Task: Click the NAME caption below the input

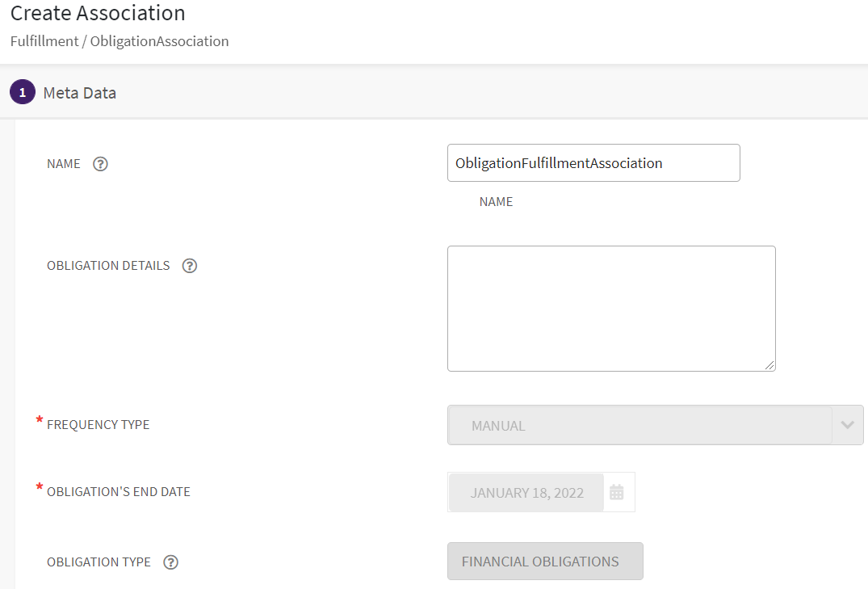Action: point(496,202)
